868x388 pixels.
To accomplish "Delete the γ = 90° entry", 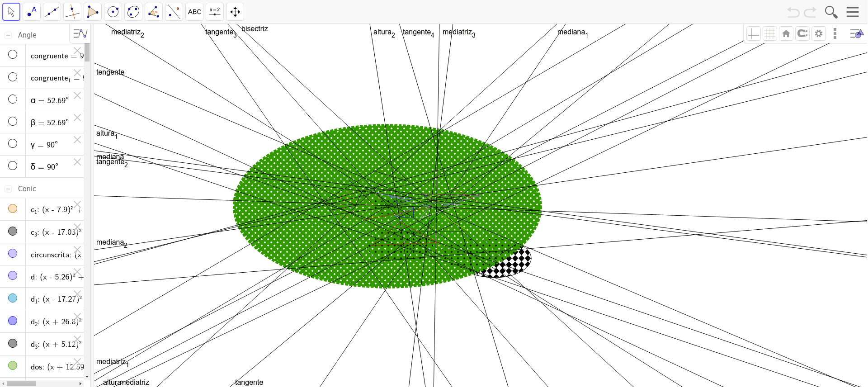I will pyautogui.click(x=77, y=140).
